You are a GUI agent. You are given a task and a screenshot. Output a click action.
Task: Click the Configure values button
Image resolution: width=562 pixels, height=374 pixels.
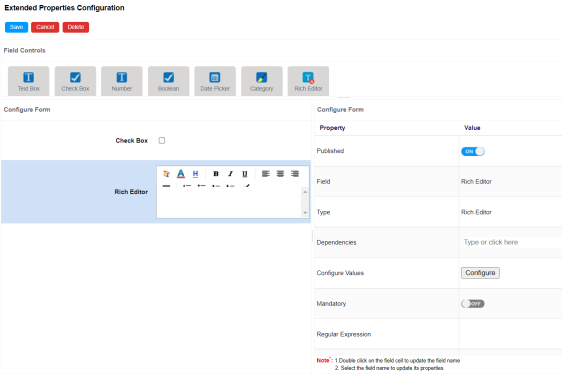tap(480, 273)
